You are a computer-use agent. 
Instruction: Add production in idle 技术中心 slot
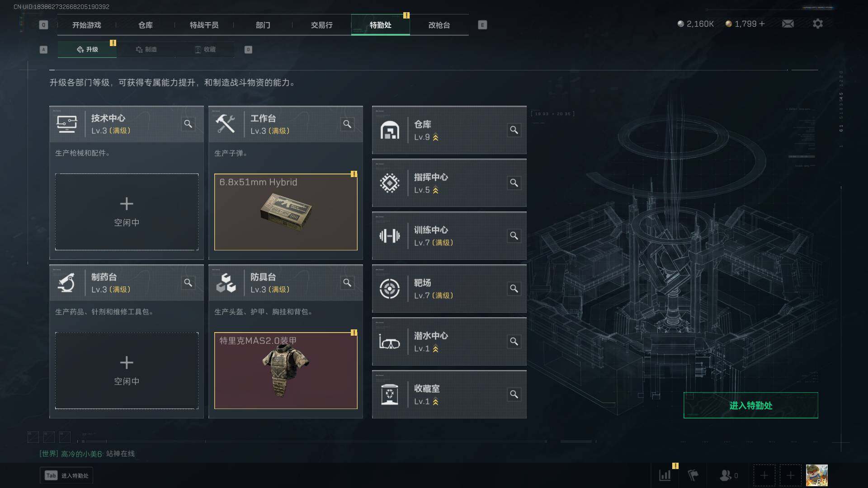pos(127,212)
